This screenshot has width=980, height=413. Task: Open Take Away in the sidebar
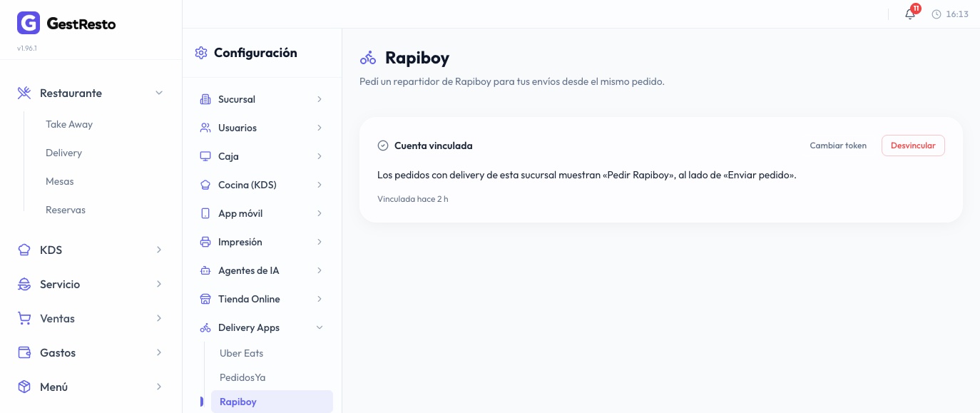69,124
